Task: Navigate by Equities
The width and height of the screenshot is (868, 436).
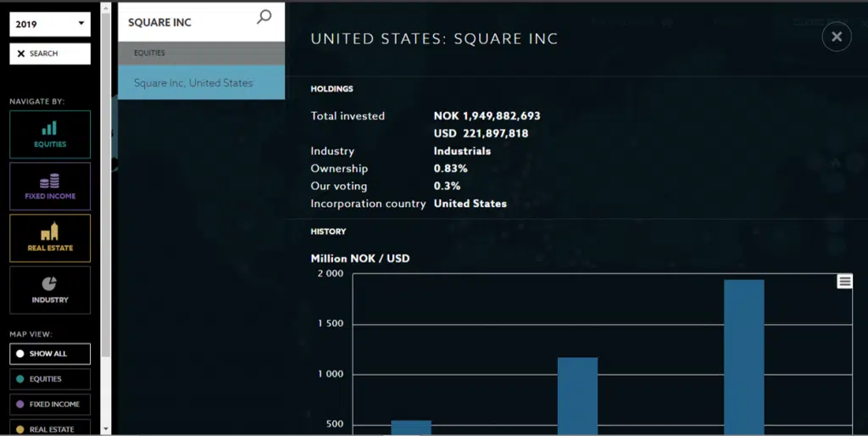Action: (x=50, y=135)
